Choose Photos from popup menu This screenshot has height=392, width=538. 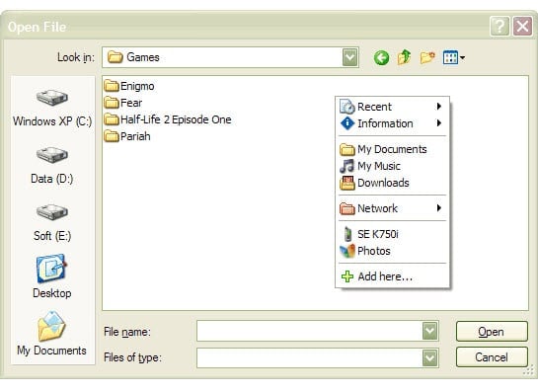click(392, 251)
